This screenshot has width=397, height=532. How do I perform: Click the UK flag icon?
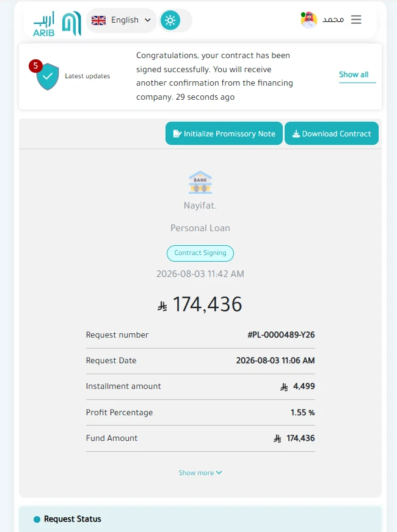pyautogui.click(x=99, y=20)
